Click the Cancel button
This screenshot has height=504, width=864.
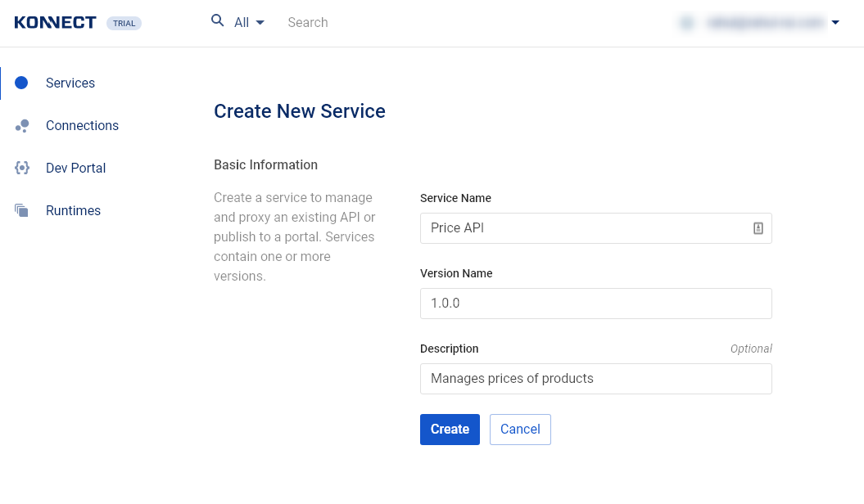tap(520, 430)
